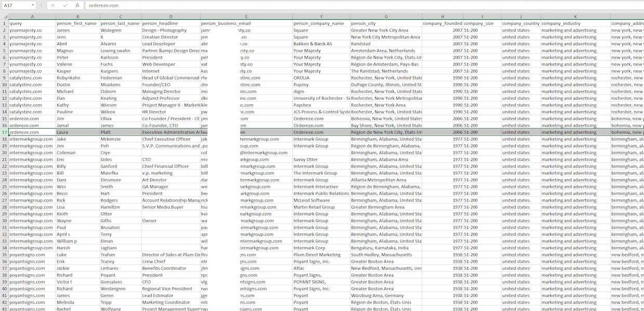
Task: Select column H header
Action: tap(442, 17)
